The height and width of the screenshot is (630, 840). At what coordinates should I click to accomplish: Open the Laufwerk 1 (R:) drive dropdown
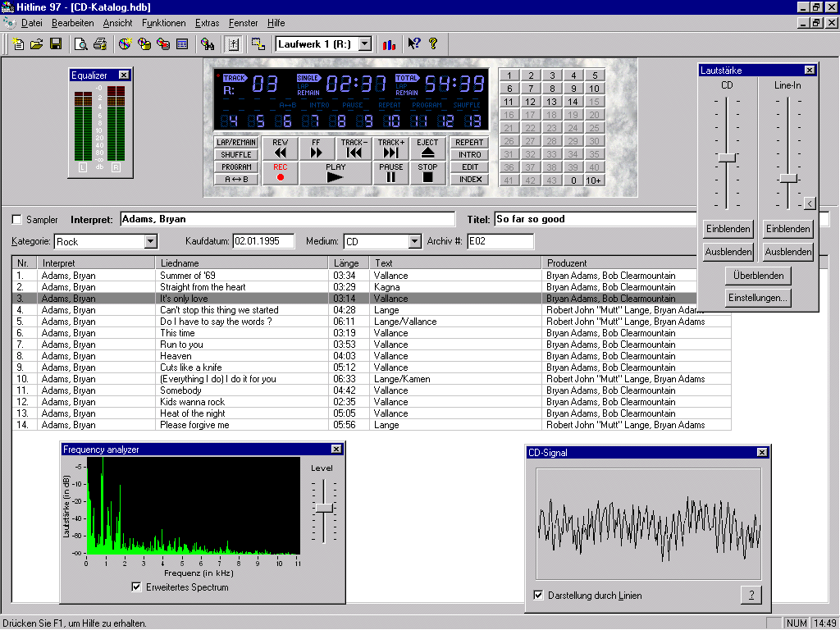point(365,44)
